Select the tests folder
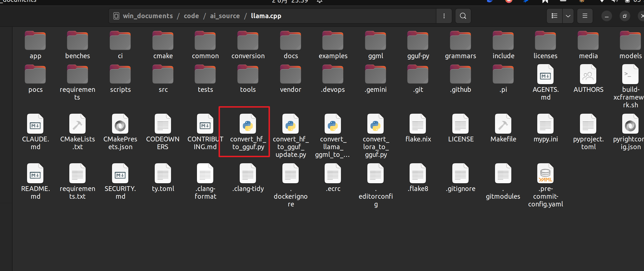The height and width of the screenshot is (271, 644). (205, 79)
